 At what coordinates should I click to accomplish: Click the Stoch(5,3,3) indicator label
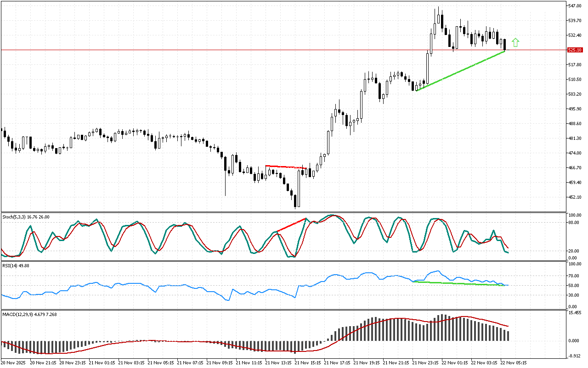pos(26,217)
